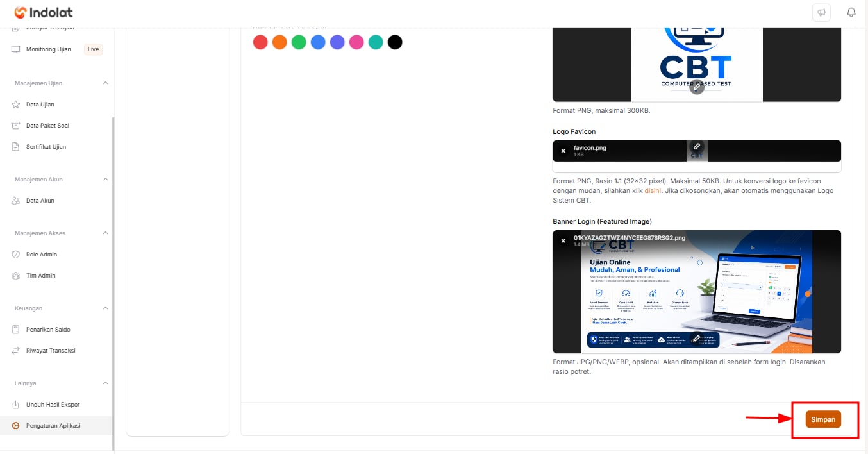
Task: Click the Data Ujian star icon
Action: [x=16, y=105]
